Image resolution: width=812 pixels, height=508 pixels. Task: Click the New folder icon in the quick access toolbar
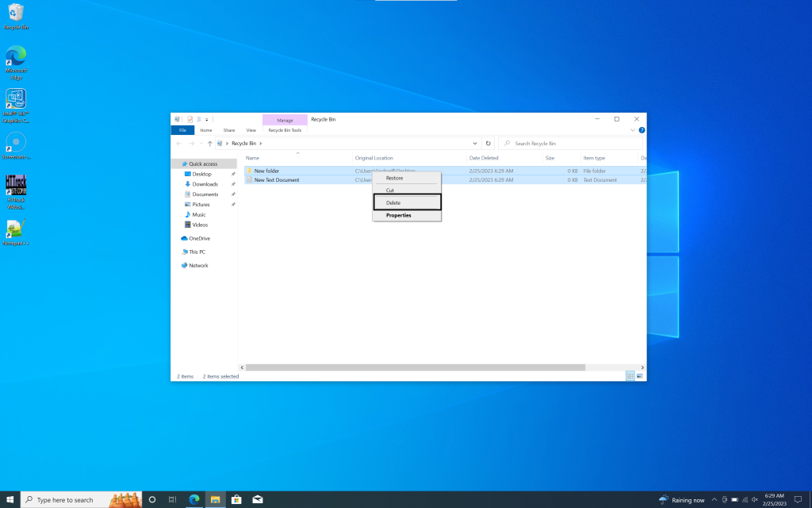coord(199,119)
